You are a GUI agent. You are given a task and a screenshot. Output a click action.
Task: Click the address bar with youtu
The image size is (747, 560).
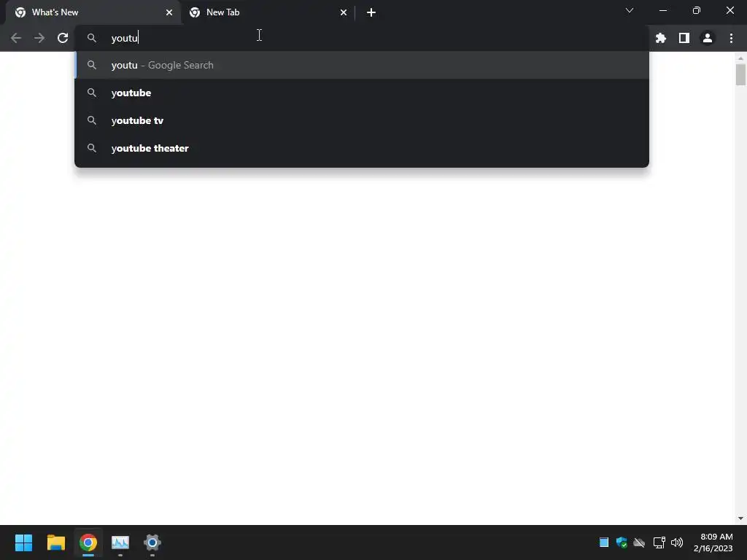tap(362, 38)
